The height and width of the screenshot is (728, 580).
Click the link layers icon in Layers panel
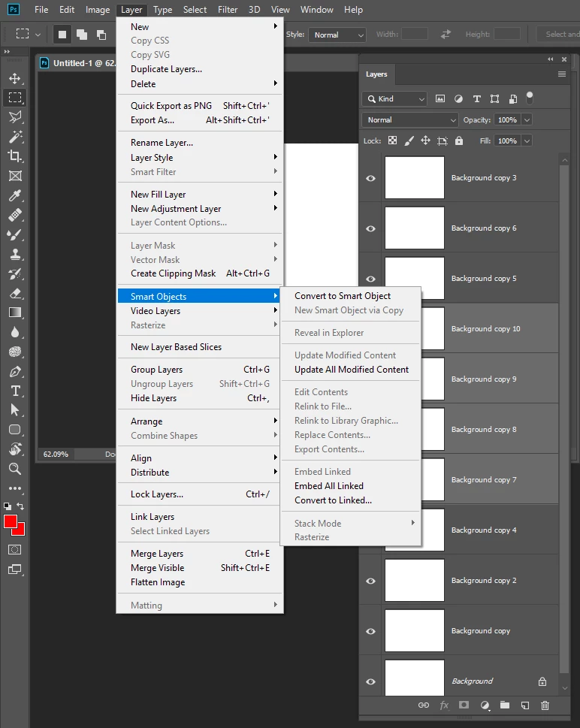(424, 705)
